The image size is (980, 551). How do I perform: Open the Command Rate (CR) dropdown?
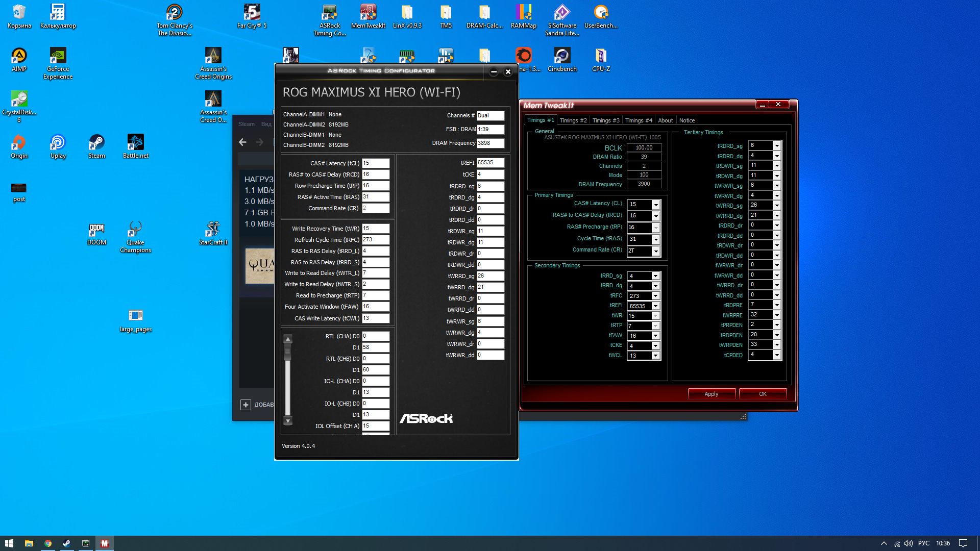(656, 251)
